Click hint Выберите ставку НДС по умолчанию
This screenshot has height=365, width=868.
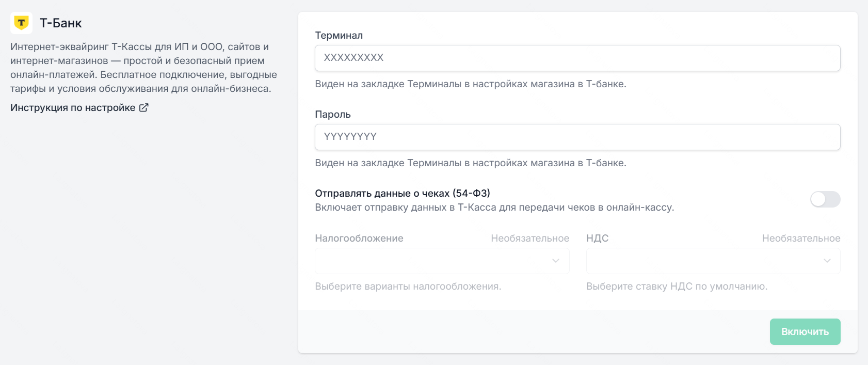click(x=677, y=286)
